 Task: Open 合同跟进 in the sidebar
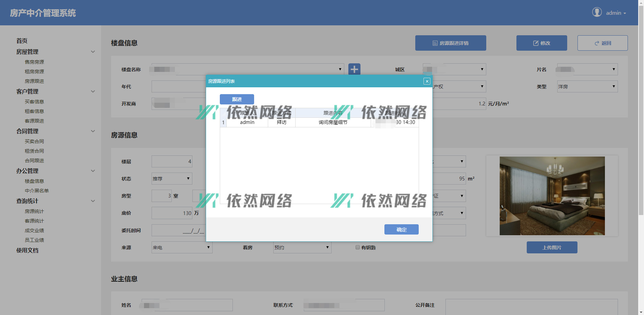tap(34, 161)
